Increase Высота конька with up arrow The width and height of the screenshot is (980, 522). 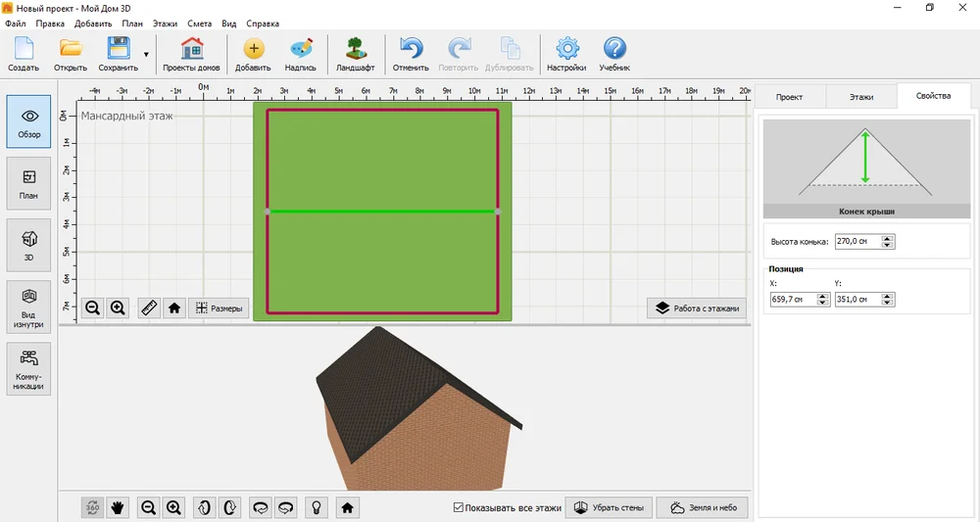888,238
